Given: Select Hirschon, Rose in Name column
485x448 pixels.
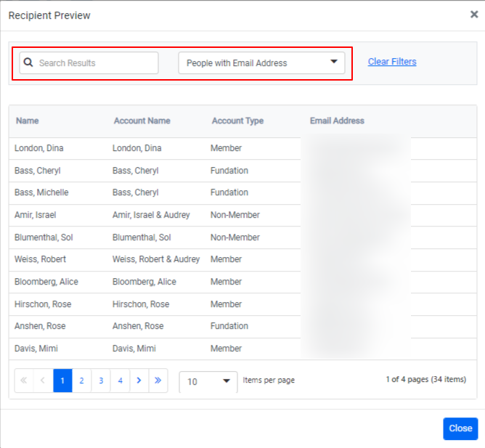Looking at the screenshot, I should [43, 304].
